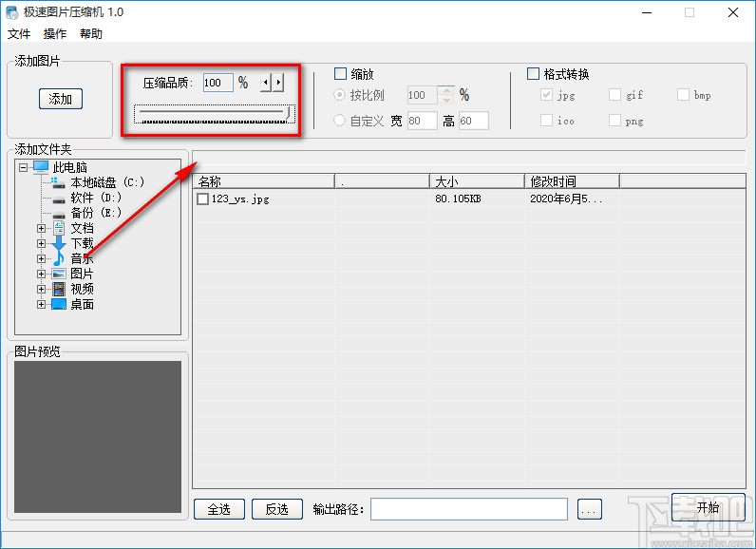Click the custom 宽 width field
Screen dimensions: 756x549
pyautogui.click(x=423, y=121)
